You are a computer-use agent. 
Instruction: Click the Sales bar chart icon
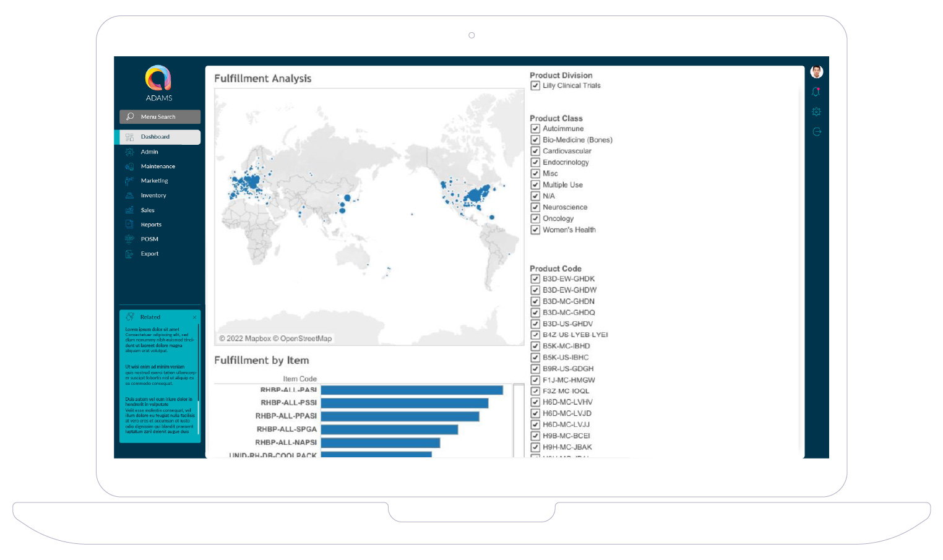129,210
